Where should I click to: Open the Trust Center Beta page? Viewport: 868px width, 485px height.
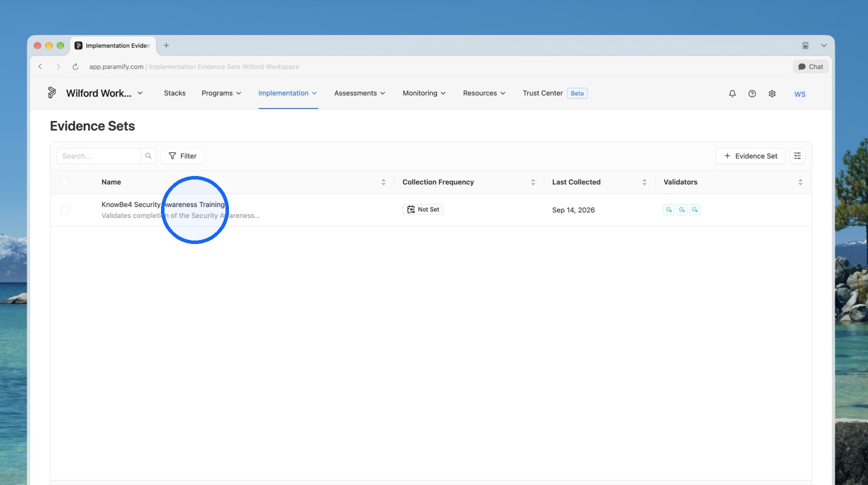tap(555, 93)
